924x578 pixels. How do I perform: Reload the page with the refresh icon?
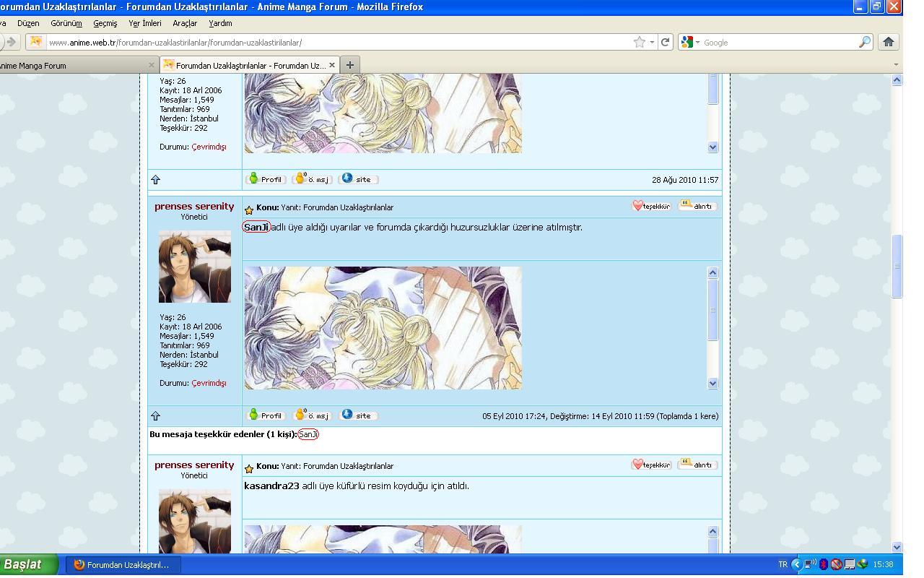click(x=666, y=42)
